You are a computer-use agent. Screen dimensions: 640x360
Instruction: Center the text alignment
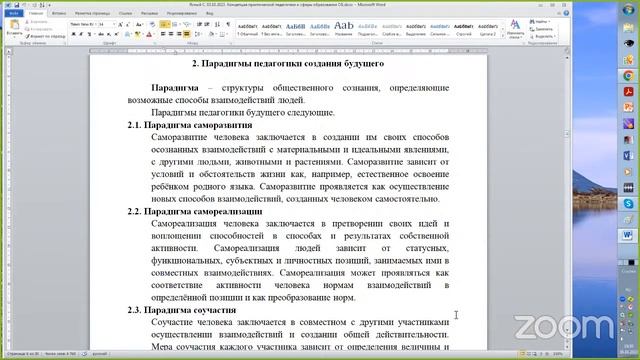[171, 34]
